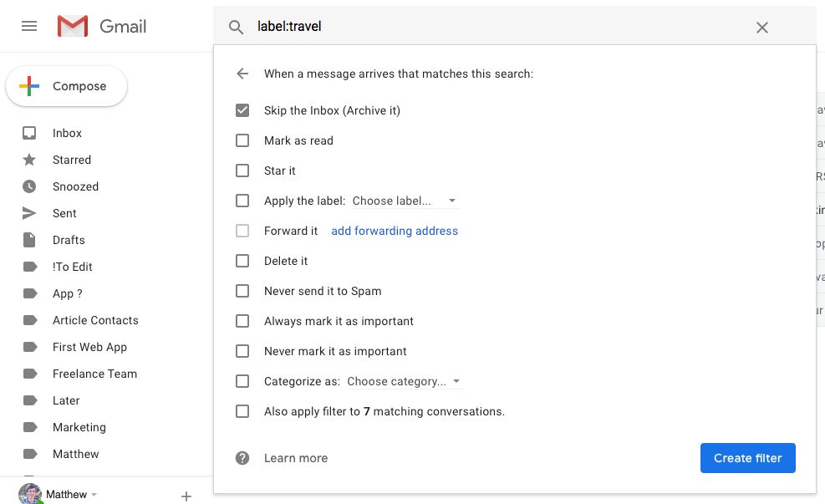Click the search magnifying glass icon
Viewport: 825px width, 504px height.
coord(236,27)
